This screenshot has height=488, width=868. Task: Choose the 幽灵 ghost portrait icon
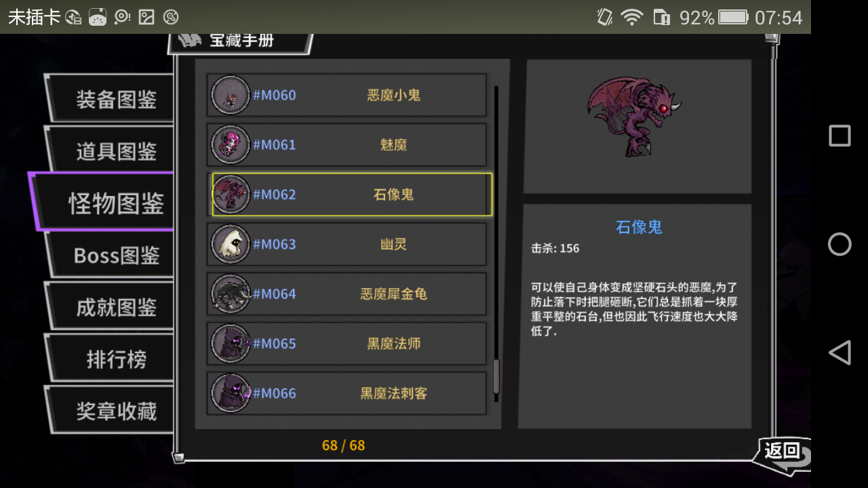(x=231, y=244)
